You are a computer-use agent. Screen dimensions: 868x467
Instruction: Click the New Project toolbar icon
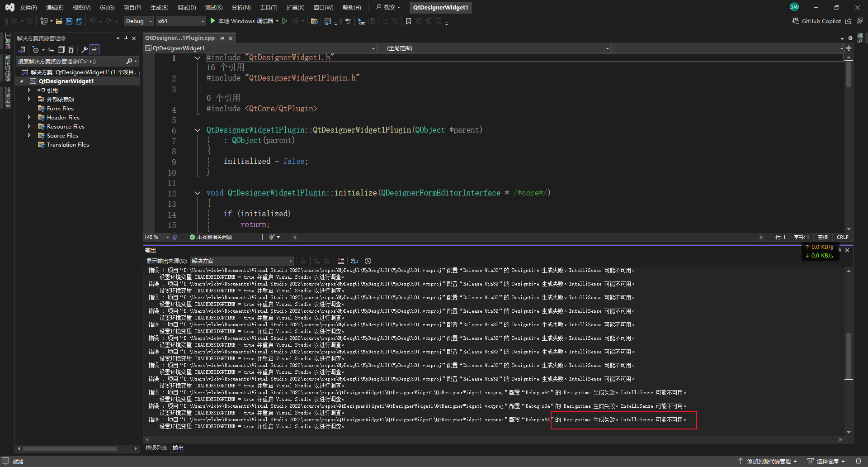(44, 21)
